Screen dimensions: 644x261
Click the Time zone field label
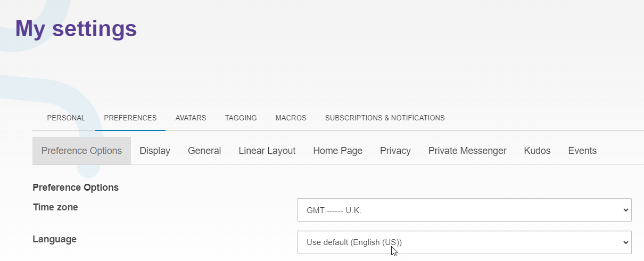tap(55, 207)
